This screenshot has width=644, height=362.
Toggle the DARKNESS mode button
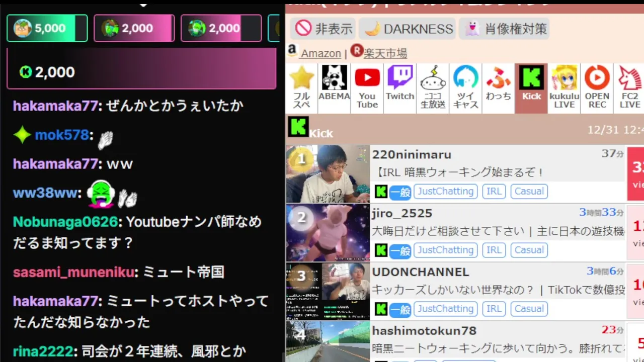408,29
